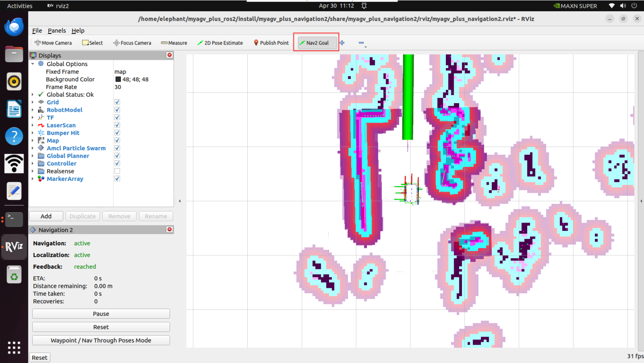Uncheck the LaserScan display checkbox
This screenshot has width=644, height=363.
coord(117,125)
